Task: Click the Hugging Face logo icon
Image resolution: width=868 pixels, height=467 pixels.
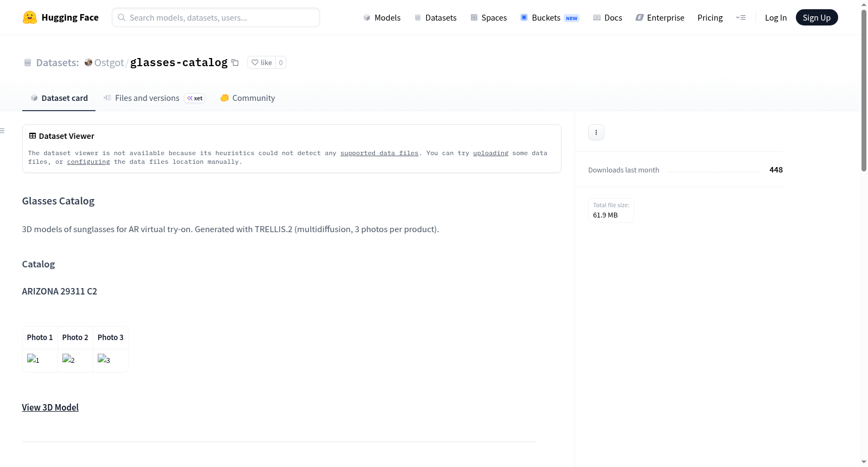Action: click(x=30, y=17)
